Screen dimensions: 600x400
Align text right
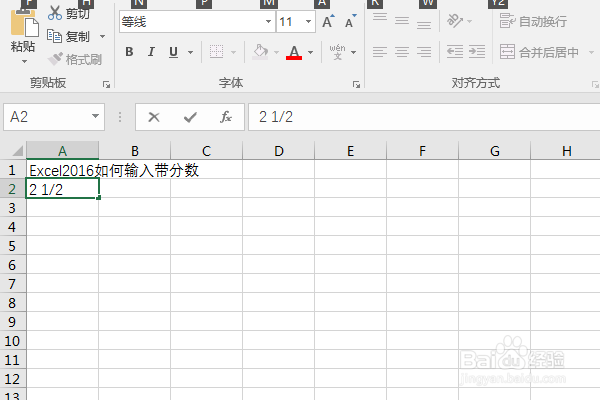(x=424, y=52)
